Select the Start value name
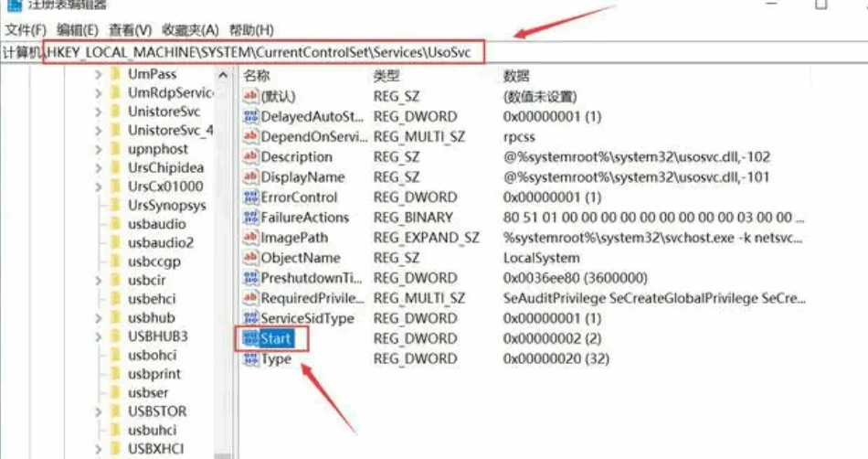The width and height of the screenshot is (868, 459). [x=275, y=338]
